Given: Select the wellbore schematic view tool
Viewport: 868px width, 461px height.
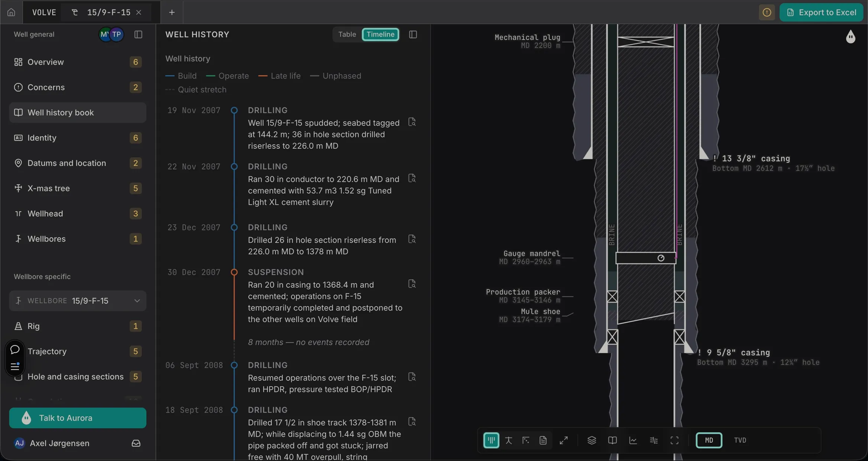Looking at the screenshot, I should [x=491, y=440].
